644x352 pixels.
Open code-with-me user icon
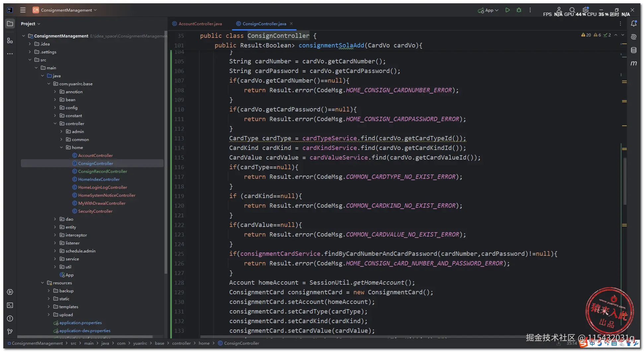point(559,10)
